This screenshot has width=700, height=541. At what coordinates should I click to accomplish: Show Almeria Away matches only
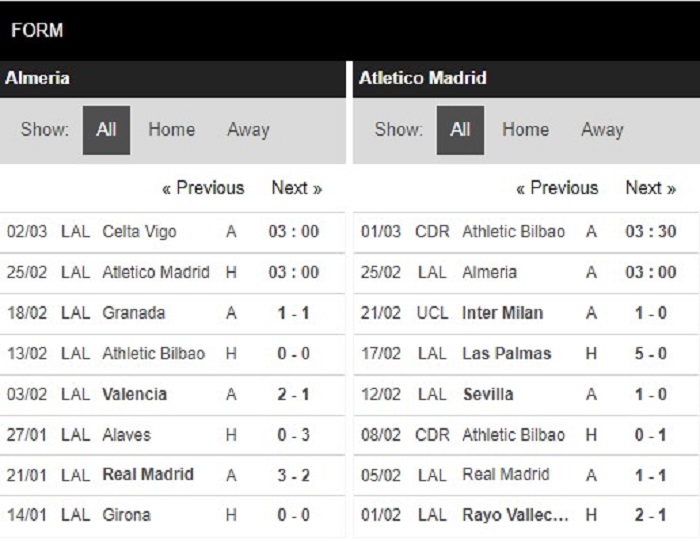(x=248, y=130)
